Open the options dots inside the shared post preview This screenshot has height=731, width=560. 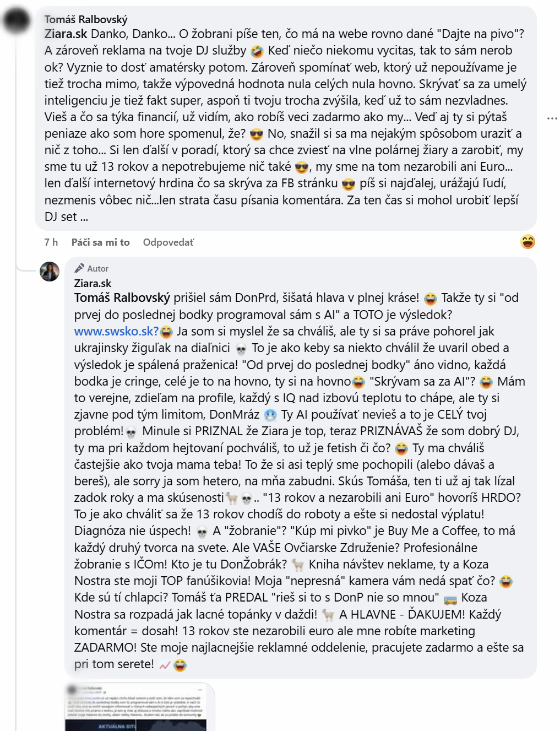point(200,690)
